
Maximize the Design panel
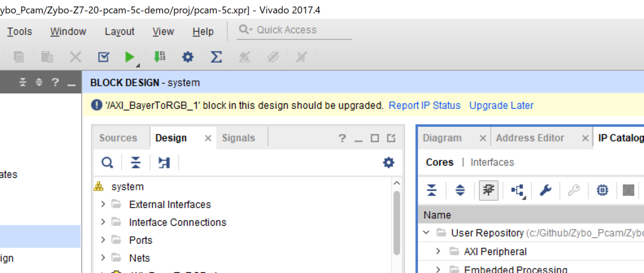[375, 138]
